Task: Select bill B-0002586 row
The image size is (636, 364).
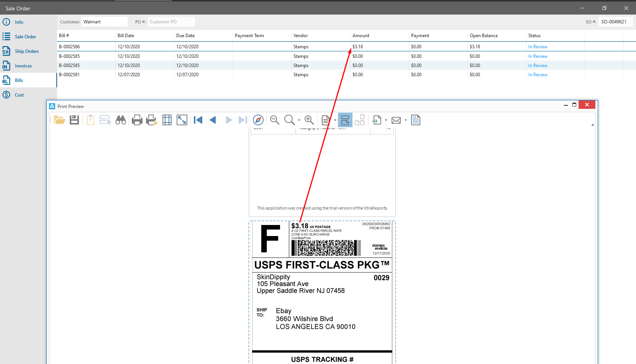Action: click(346, 47)
